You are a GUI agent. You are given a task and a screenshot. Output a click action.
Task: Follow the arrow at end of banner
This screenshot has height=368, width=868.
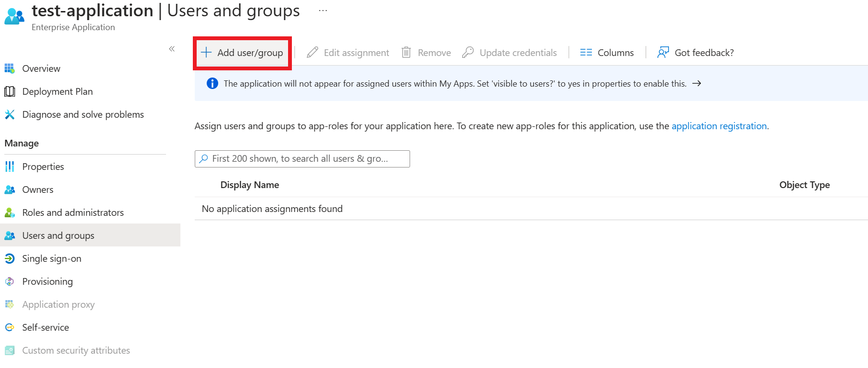697,83
